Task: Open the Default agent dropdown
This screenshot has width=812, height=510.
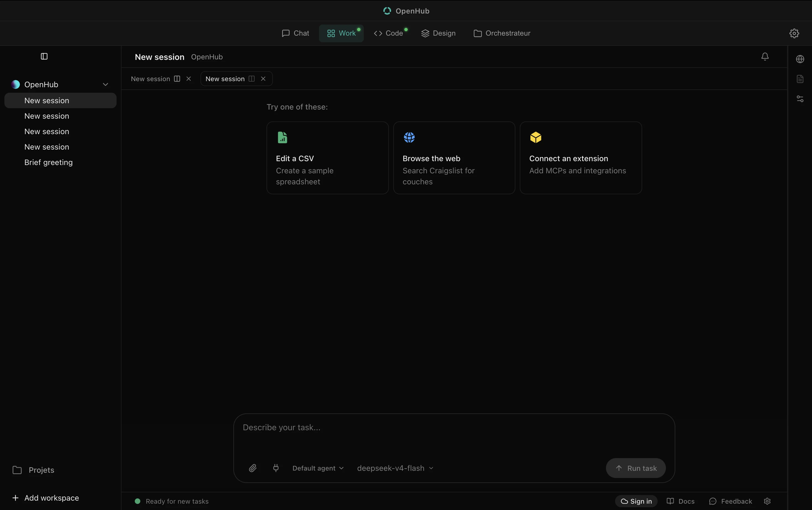Action: point(318,468)
